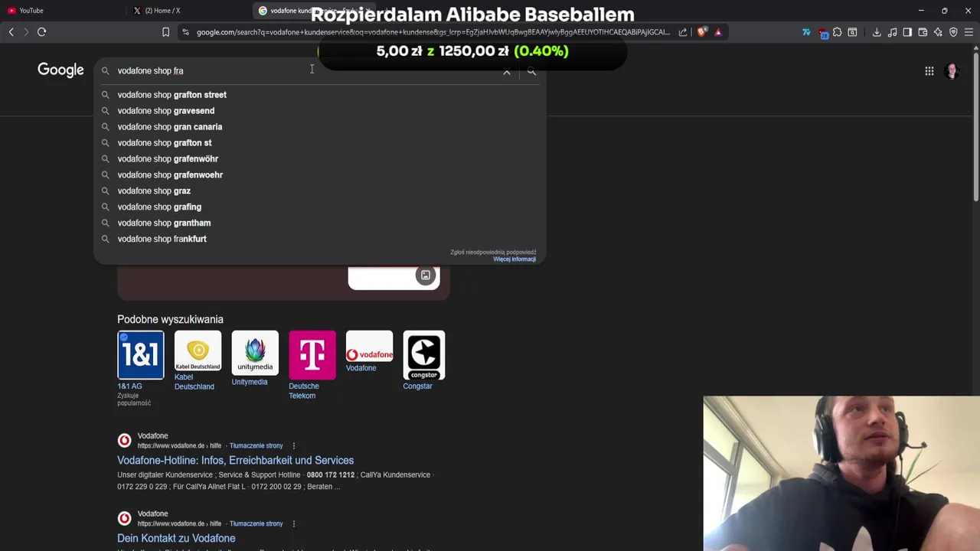Select suggestion vodafone shop frankfurt
The image size is (980, 551).
pyautogui.click(x=320, y=240)
